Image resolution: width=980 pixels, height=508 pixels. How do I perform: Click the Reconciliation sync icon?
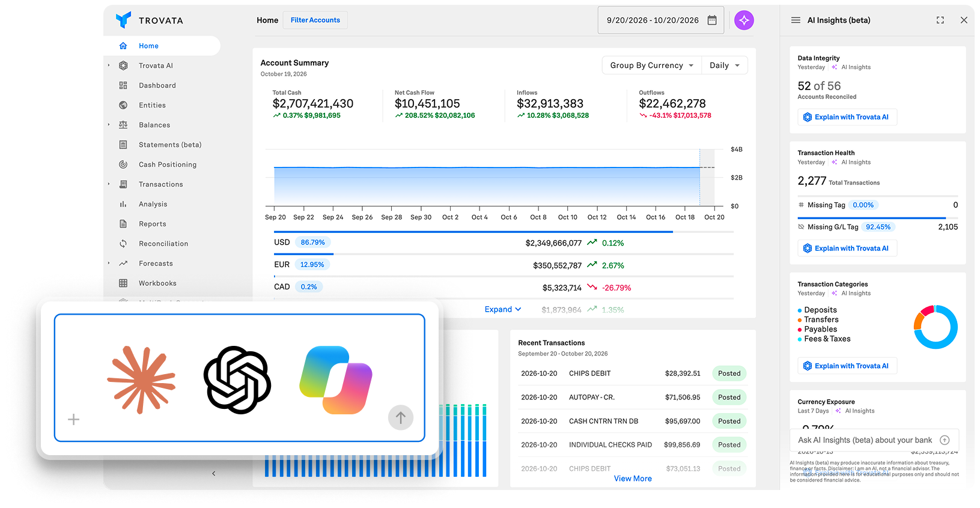point(123,244)
